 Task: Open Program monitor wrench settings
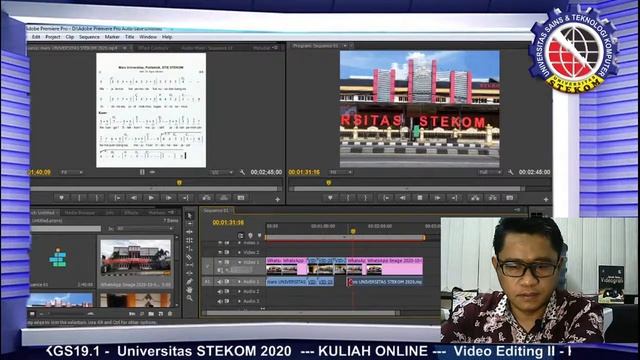(511, 172)
